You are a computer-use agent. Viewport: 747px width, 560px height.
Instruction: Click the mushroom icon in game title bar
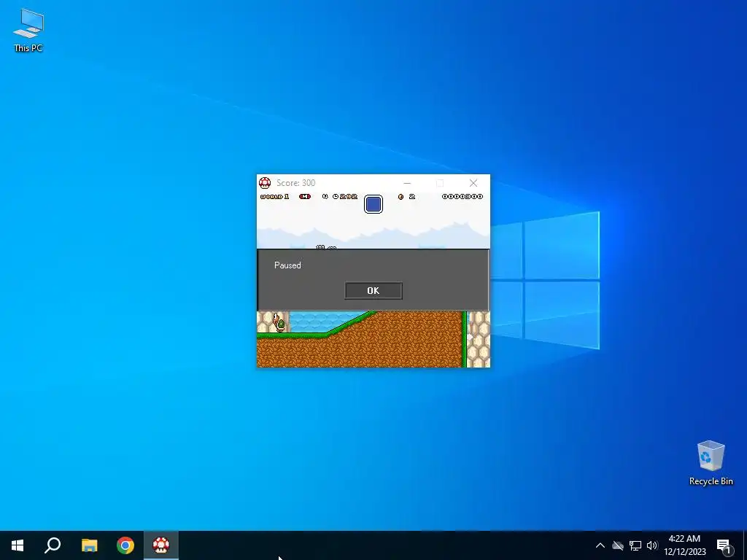[x=265, y=183]
